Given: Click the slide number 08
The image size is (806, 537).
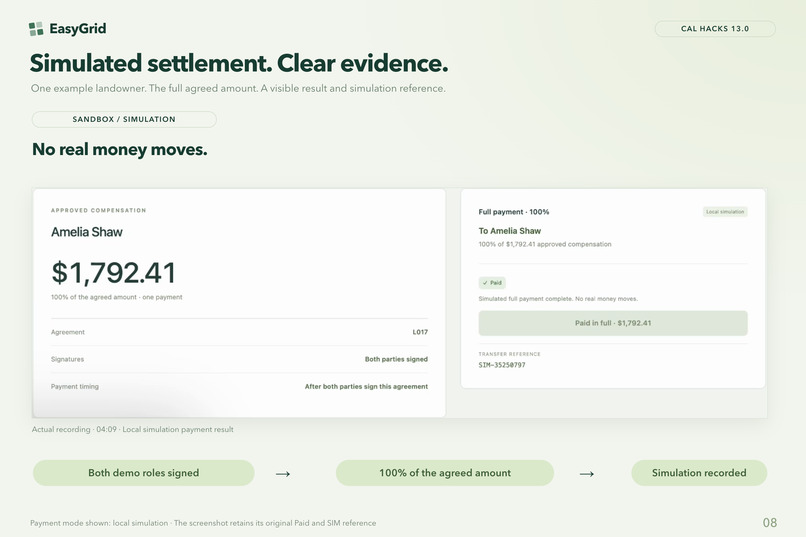Looking at the screenshot, I should 770,523.
